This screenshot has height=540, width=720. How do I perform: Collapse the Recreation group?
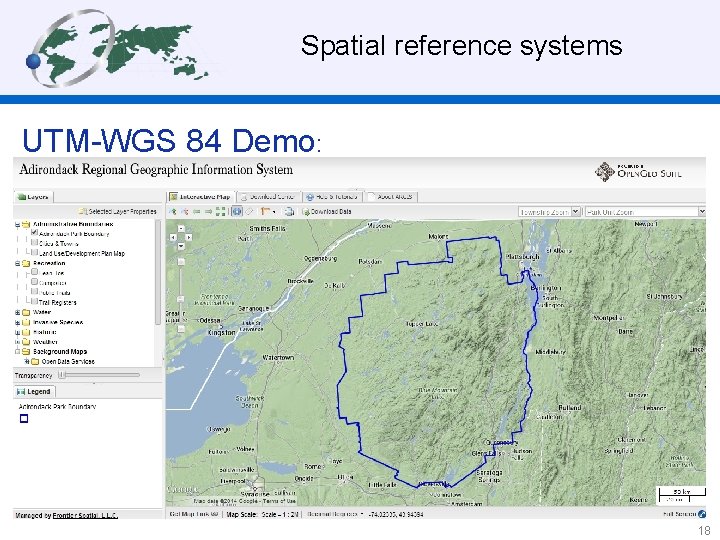click(17, 264)
